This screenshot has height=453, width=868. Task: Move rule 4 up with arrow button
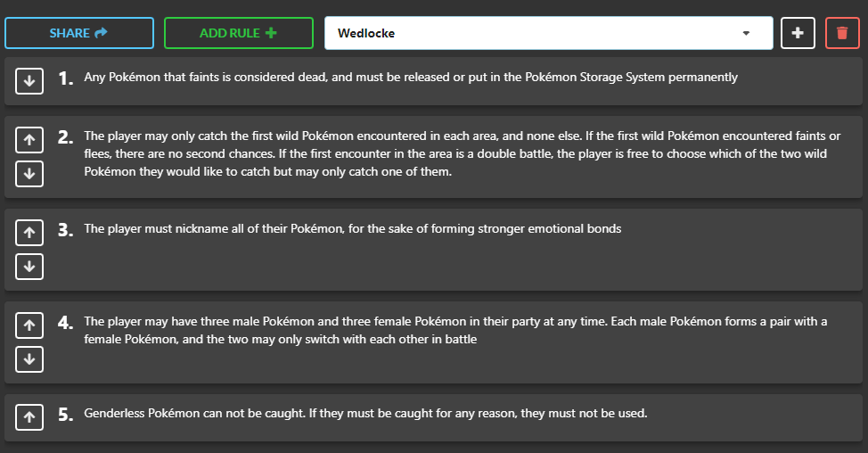point(29,325)
